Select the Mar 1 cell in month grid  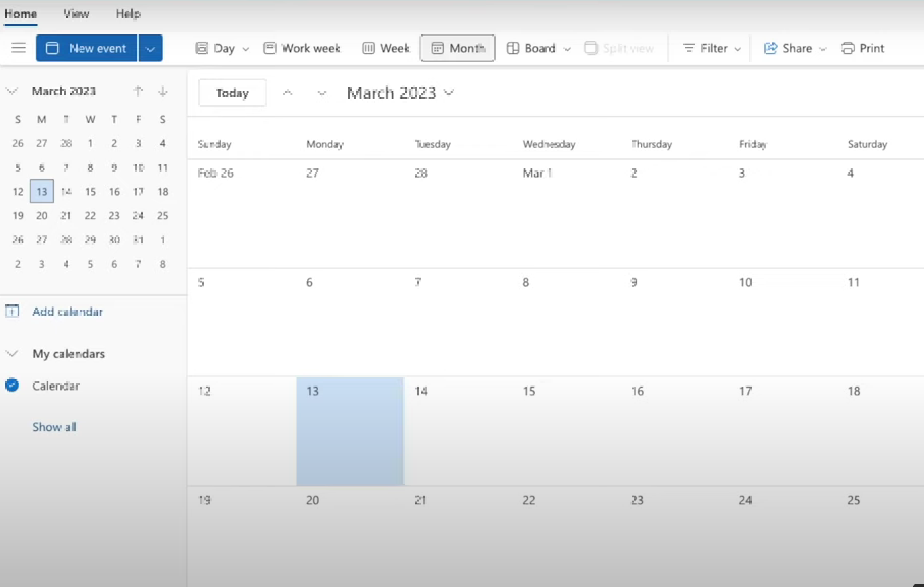coord(565,214)
